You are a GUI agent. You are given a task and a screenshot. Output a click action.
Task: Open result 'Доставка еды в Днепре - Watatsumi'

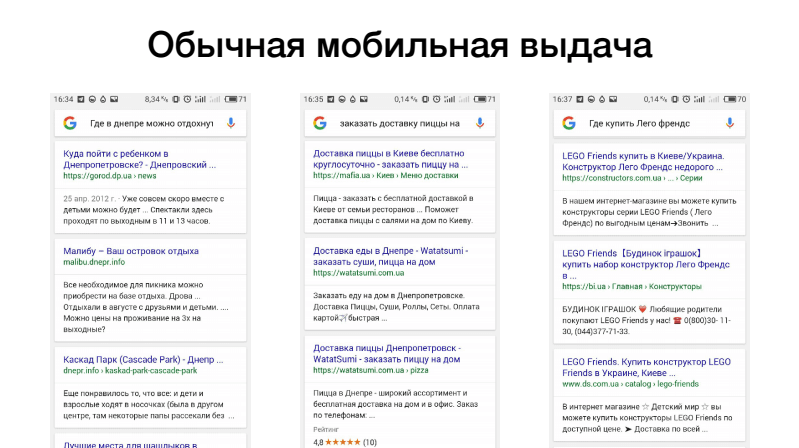[x=390, y=256]
